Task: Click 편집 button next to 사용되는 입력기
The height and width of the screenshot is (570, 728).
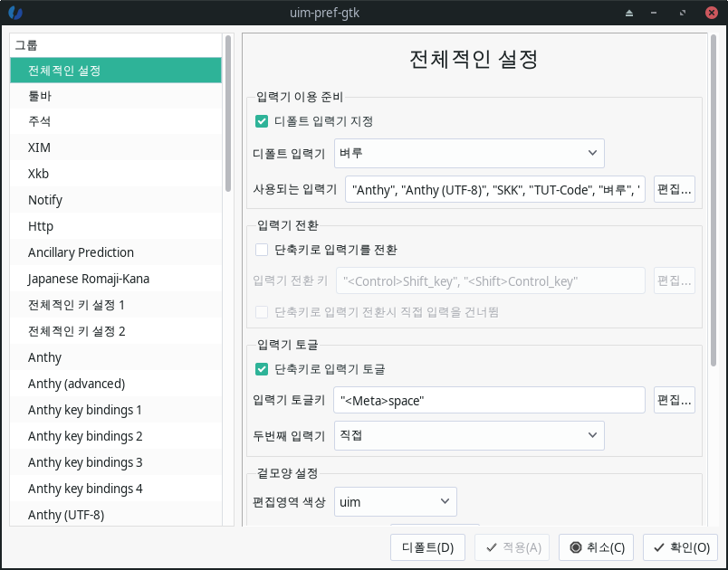Action: pyautogui.click(x=674, y=190)
